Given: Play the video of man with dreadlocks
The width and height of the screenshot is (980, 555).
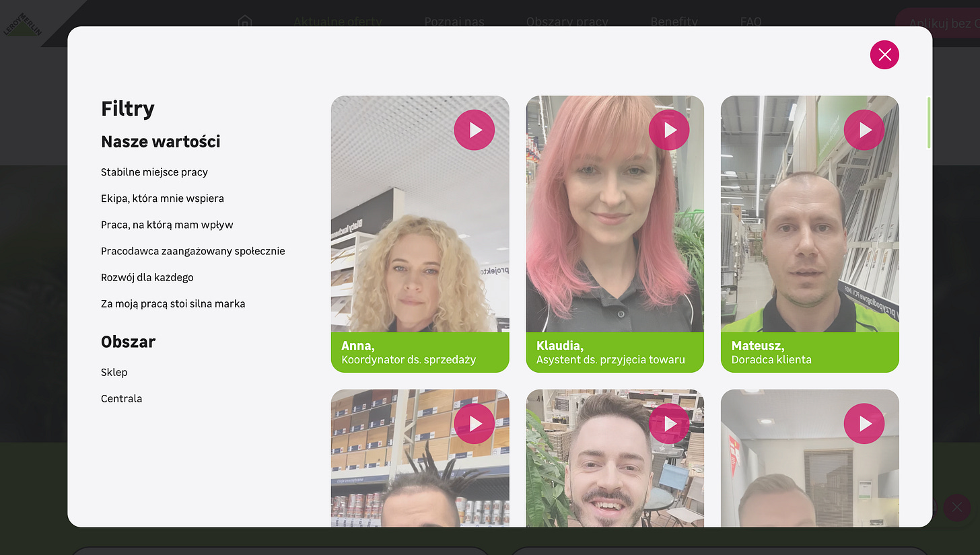Looking at the screenshot, I should coord(474,423).
